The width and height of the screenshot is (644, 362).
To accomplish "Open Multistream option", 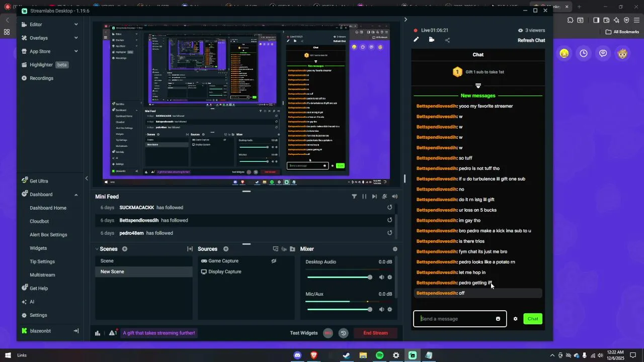I will click(x=42, y=275).
